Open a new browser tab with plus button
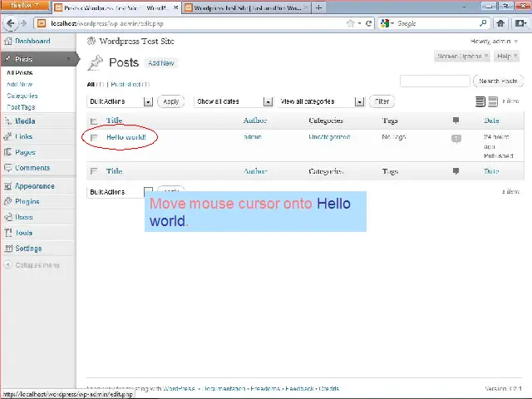The height and width of the screenshot is (399, 532). [318, 7]
